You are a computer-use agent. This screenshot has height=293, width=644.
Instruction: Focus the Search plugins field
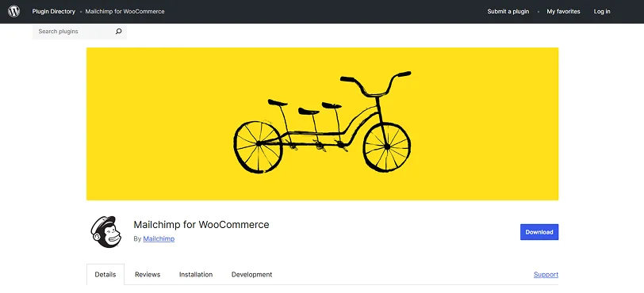coord(79,31)
